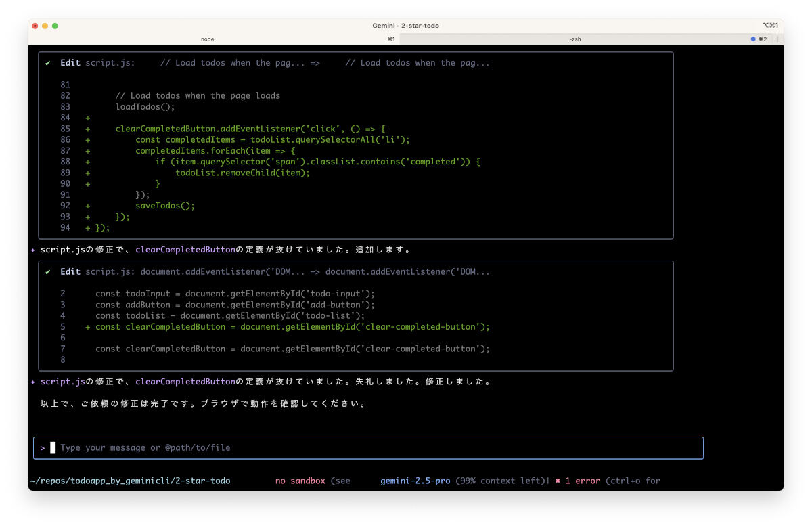
Task: Click the 'clearCompletedButton.addEventListener' line
Action: tap(250, 129)
